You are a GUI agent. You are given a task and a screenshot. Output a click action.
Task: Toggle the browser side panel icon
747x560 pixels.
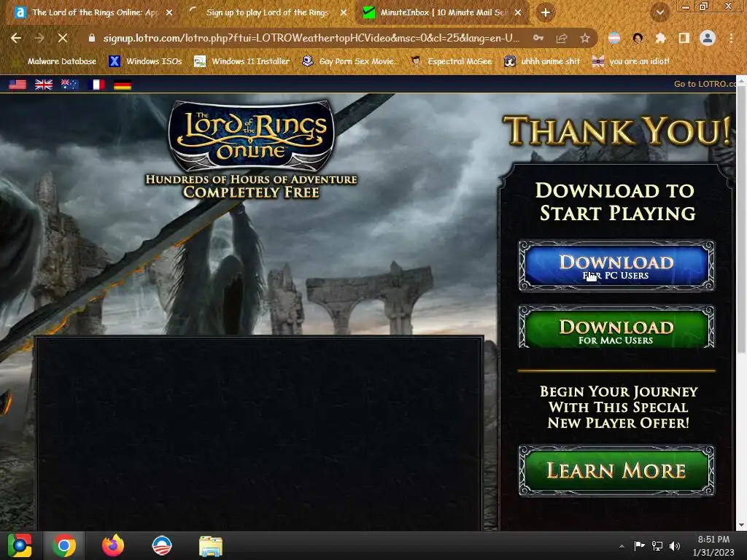(684, 38)
